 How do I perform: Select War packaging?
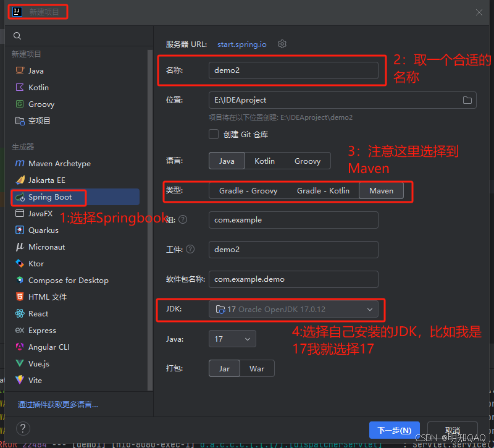point(257,368)
